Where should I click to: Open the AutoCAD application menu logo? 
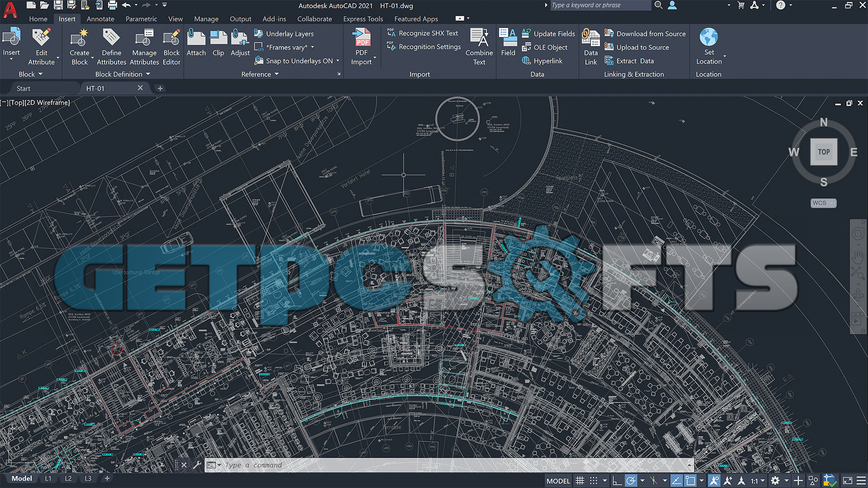pyautogui.click(x=10, y=10)
